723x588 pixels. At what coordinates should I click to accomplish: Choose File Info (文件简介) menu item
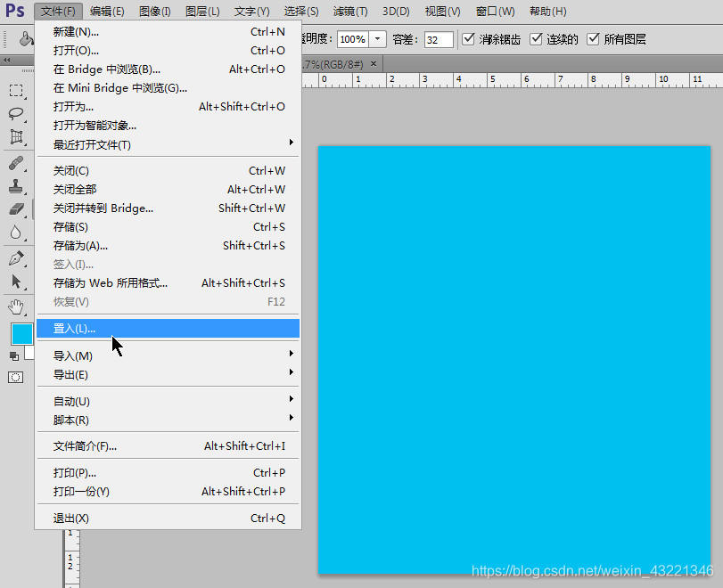pos(168,446)
